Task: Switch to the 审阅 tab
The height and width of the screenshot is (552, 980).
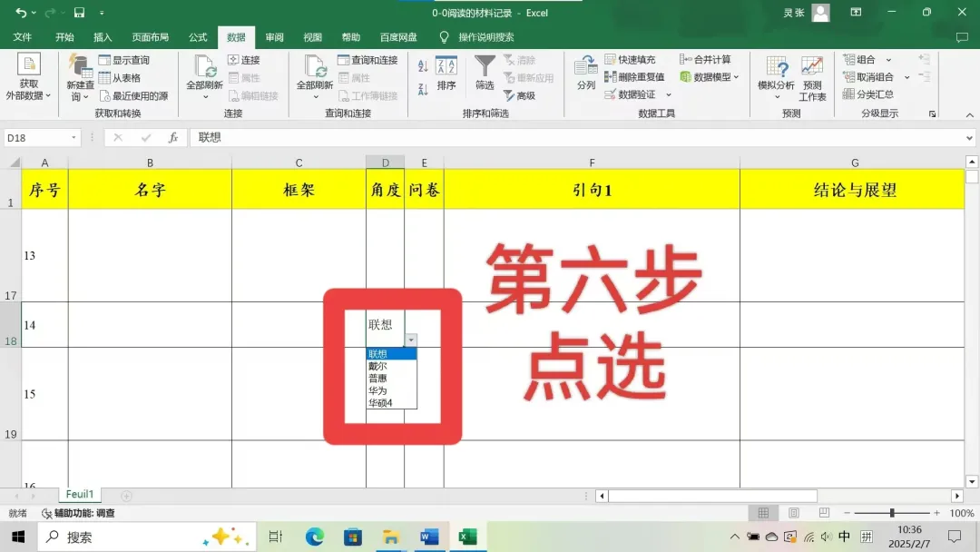Action: (x=274, y=37)
